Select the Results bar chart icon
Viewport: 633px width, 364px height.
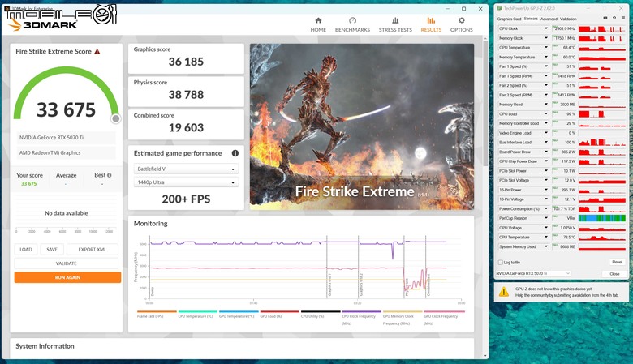[x=431, y=20]
